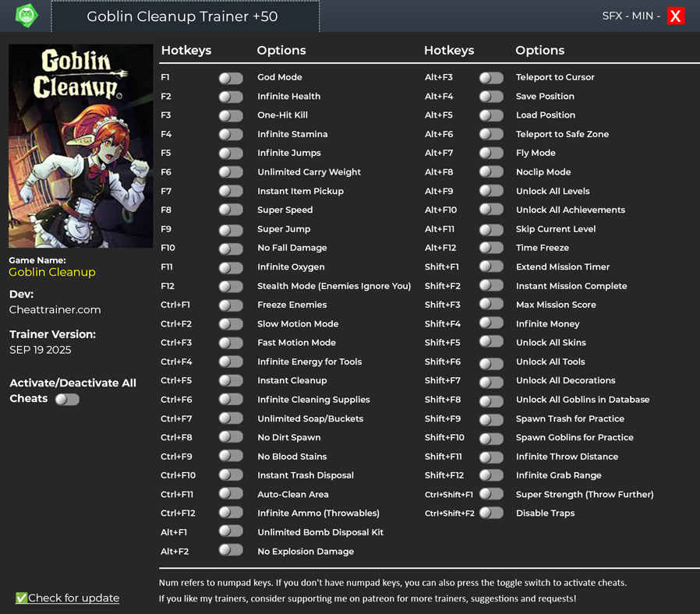Viewport: 700px width, 614px height.
Task: Toggle Activate/Deactivate All Cheats switch
Action: [67, 399]
